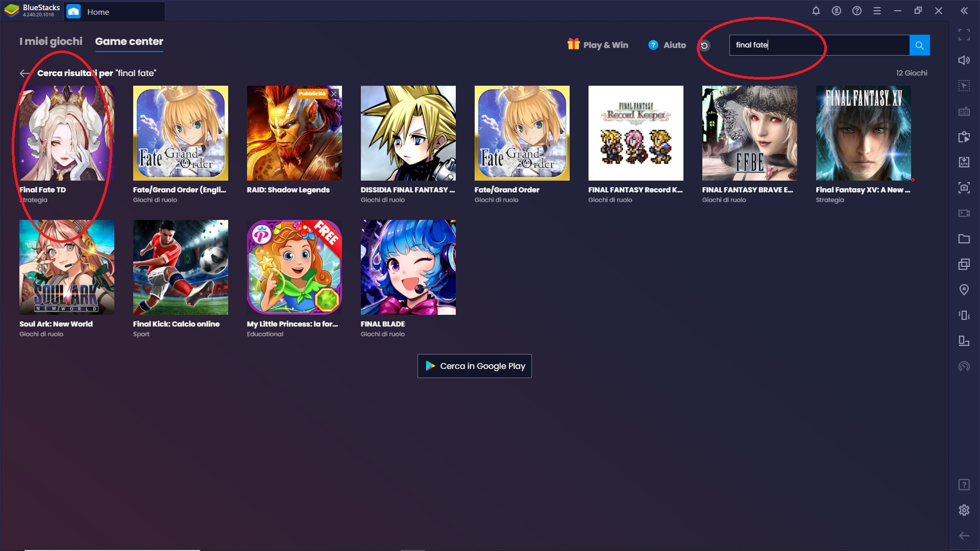The image size is (980, 551).
Task: Open RAID: Shadow Legends thumbnail
Action: [295, 133]
